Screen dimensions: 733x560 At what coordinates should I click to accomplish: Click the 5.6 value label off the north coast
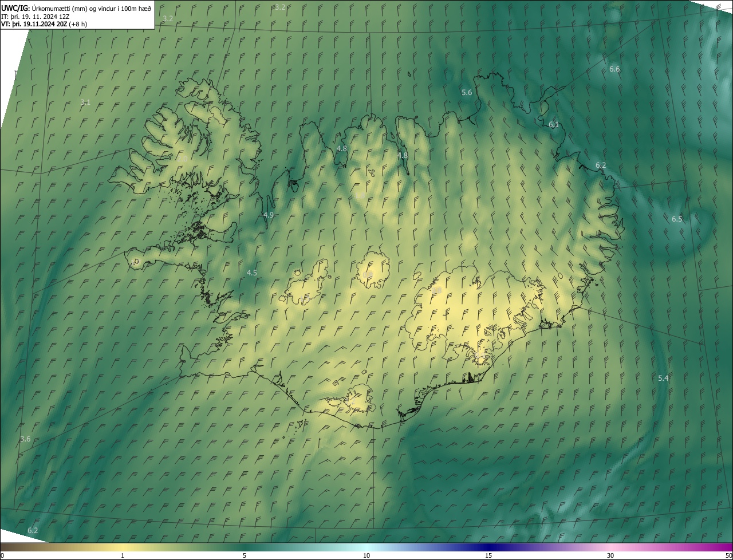(x=467, y=92)
